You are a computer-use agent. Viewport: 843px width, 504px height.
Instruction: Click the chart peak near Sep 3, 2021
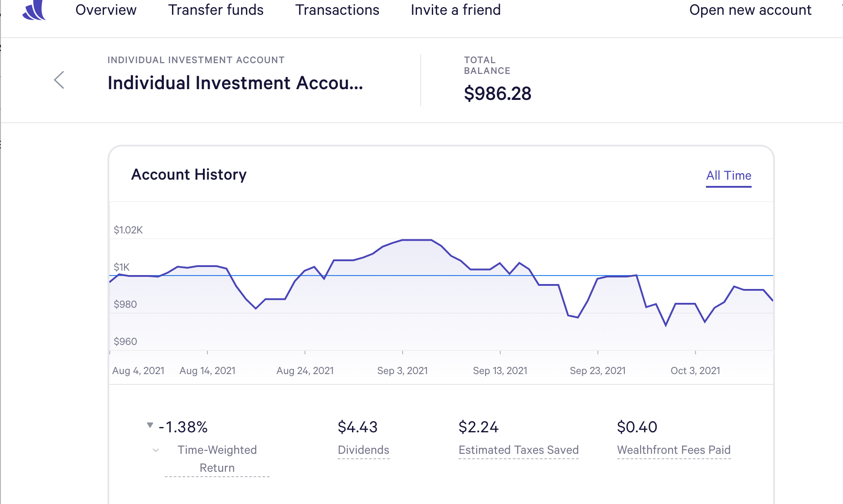pyautogui.click(x=417, y=240)
